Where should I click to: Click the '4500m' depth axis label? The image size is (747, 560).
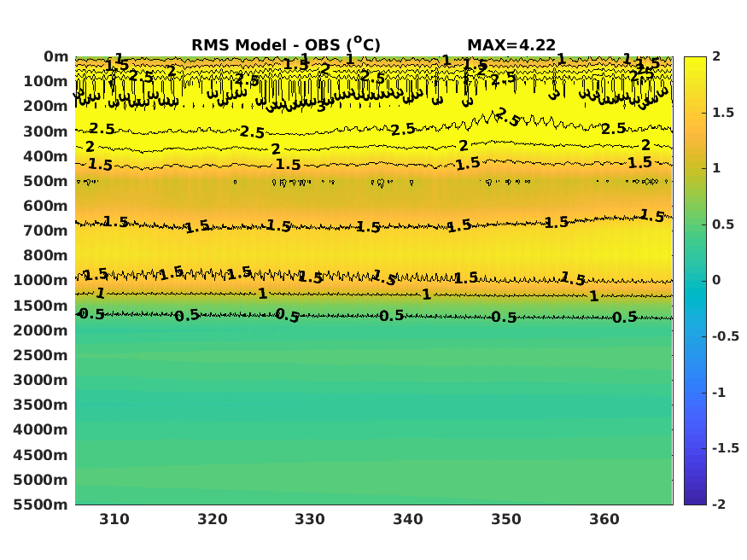pos(41,455)
